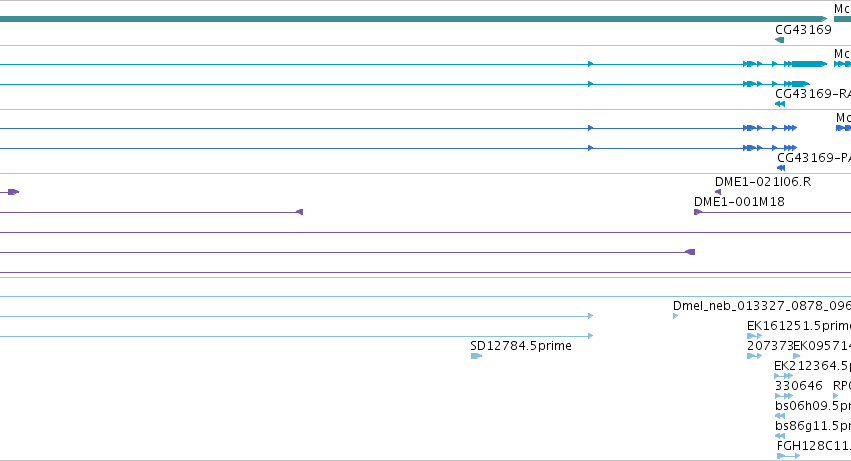
Task: Select the DME1-021I06.R label
Action: point(763,182)
